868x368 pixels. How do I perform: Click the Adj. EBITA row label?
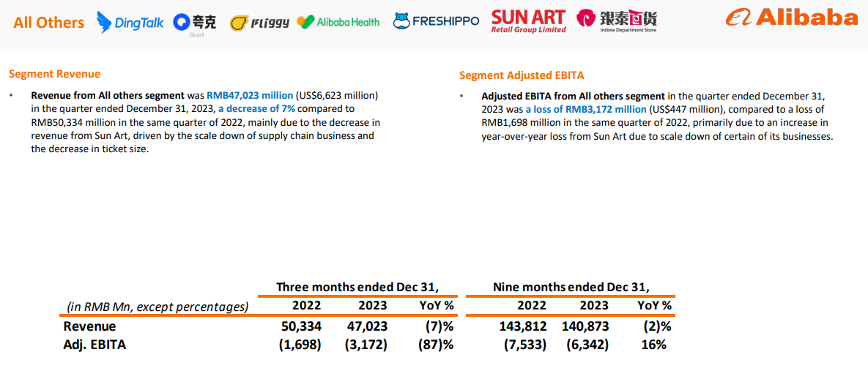point(94,345)
